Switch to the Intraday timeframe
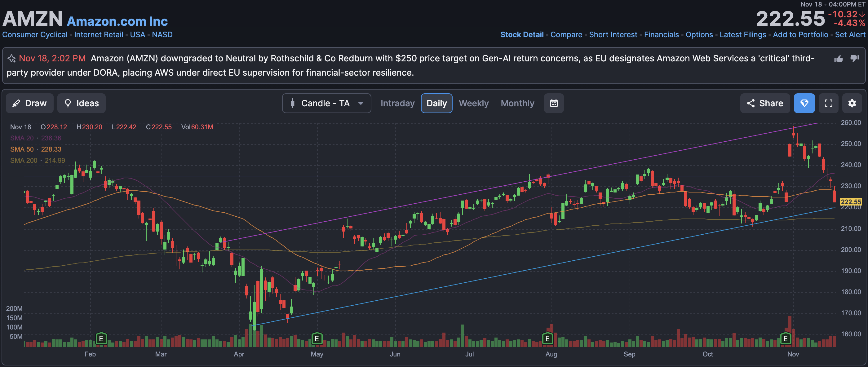Viewport: 868px width, 367px height. click(397, 103)
